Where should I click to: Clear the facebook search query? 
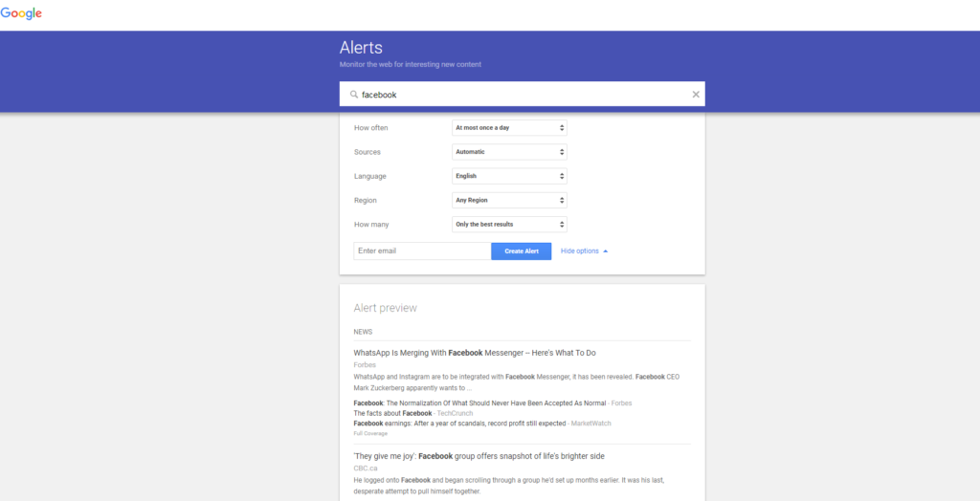coord(696,95)
